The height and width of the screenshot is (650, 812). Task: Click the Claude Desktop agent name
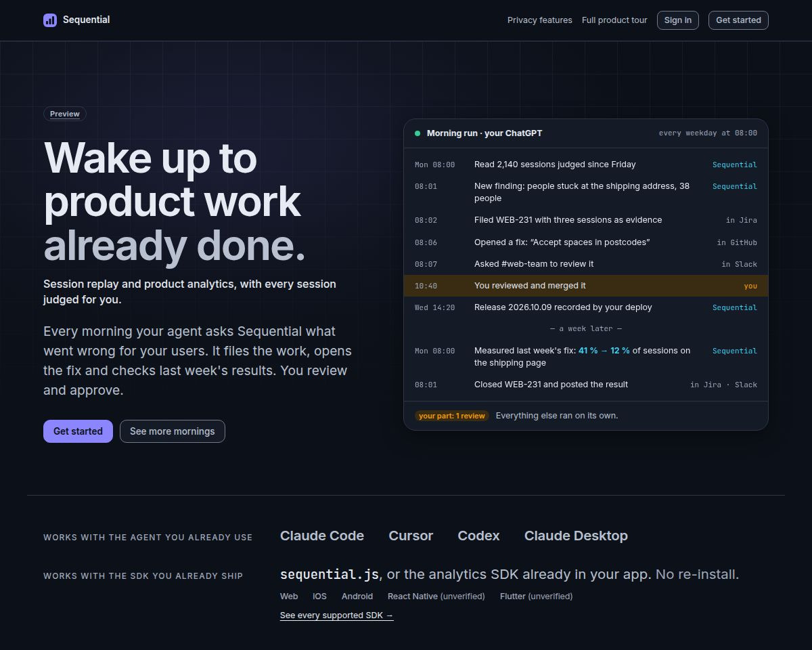(576, 536)
